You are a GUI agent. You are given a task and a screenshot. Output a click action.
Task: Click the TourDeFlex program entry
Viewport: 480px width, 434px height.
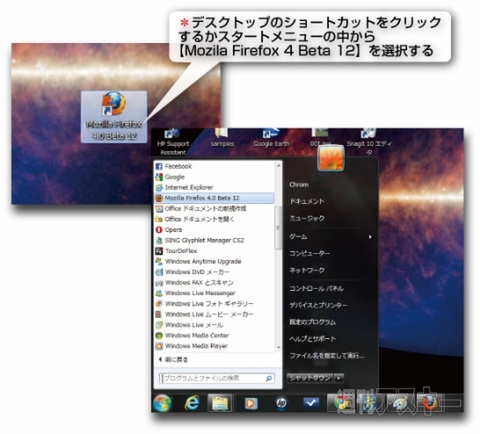coord(214,251)
